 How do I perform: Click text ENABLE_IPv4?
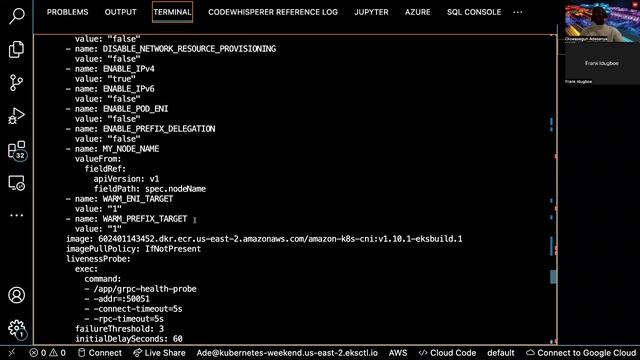(x=128, y=69)
